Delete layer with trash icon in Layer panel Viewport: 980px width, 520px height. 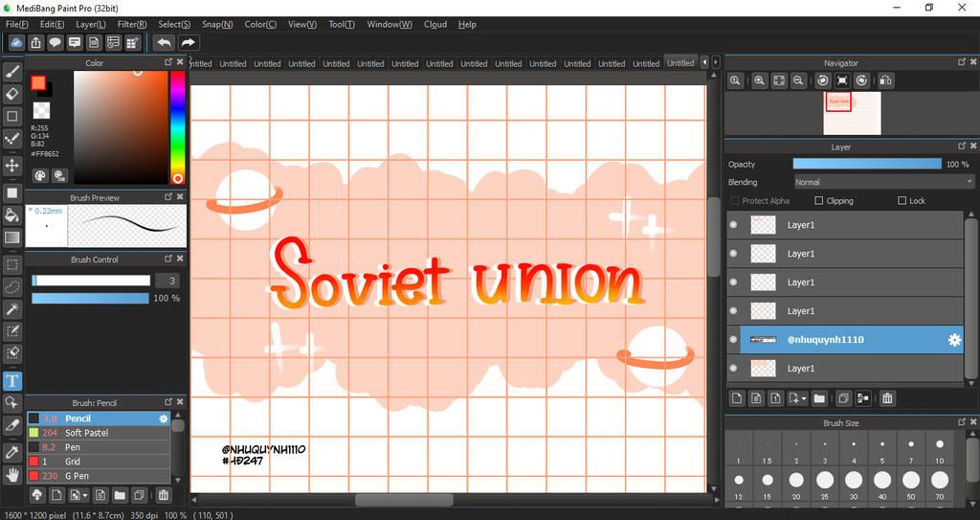[x=887, y=398]
